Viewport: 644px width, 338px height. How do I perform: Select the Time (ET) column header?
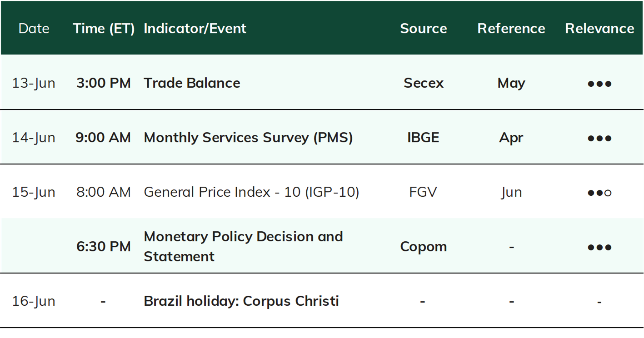104,28
